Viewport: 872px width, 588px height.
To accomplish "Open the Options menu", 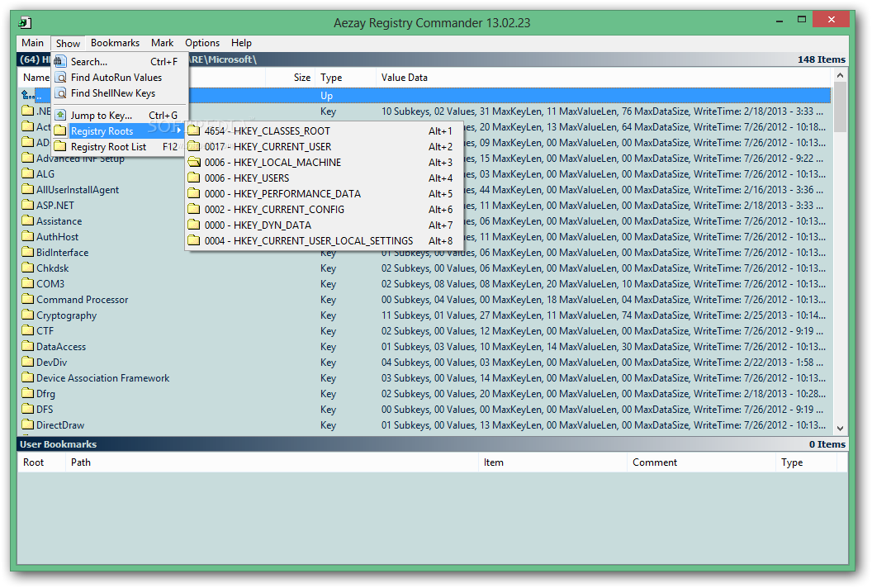I will pos(202,43).
